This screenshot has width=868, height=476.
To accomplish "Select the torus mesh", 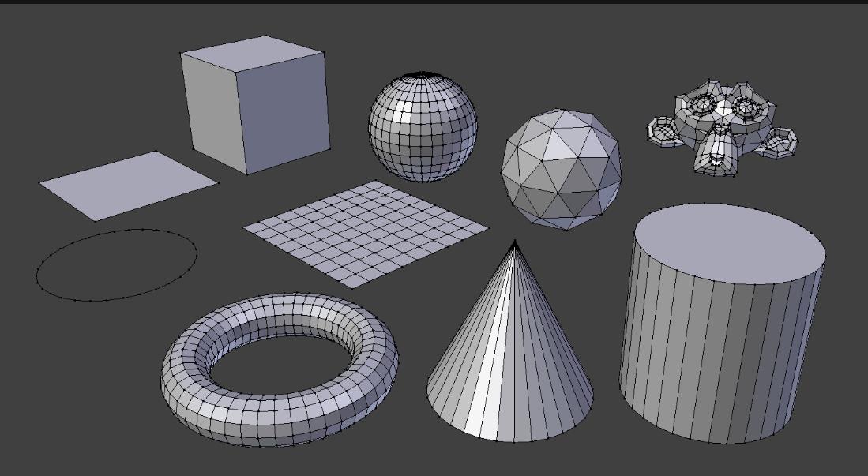I will pos(280,369).
